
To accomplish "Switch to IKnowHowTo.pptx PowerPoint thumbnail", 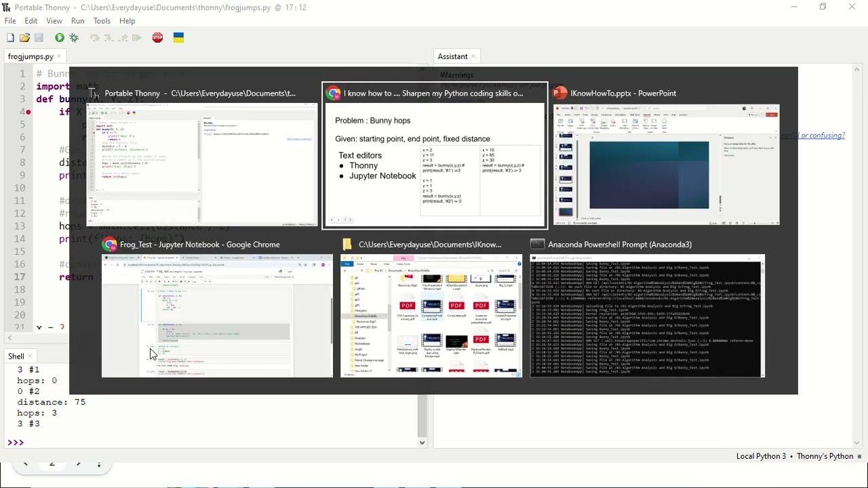I will [x=667, y=165].
